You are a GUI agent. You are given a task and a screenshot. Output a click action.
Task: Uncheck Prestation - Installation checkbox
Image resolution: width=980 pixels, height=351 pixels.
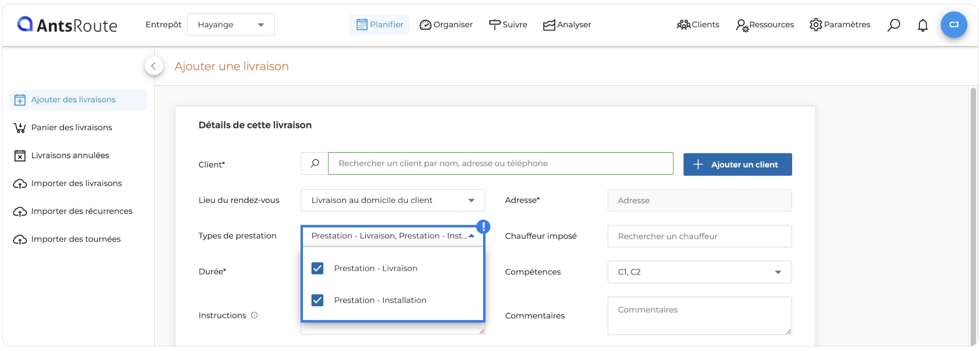pyautogui.click(x=317, y=300)
